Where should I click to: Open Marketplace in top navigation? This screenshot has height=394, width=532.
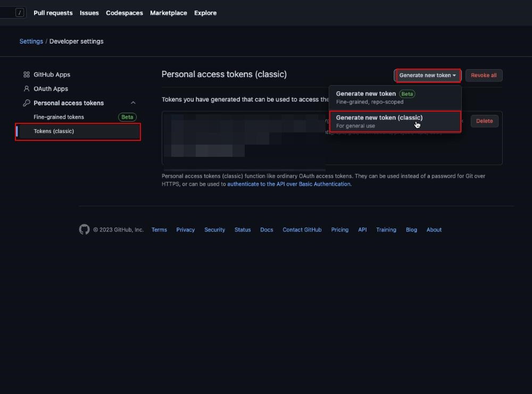[169, 13]
